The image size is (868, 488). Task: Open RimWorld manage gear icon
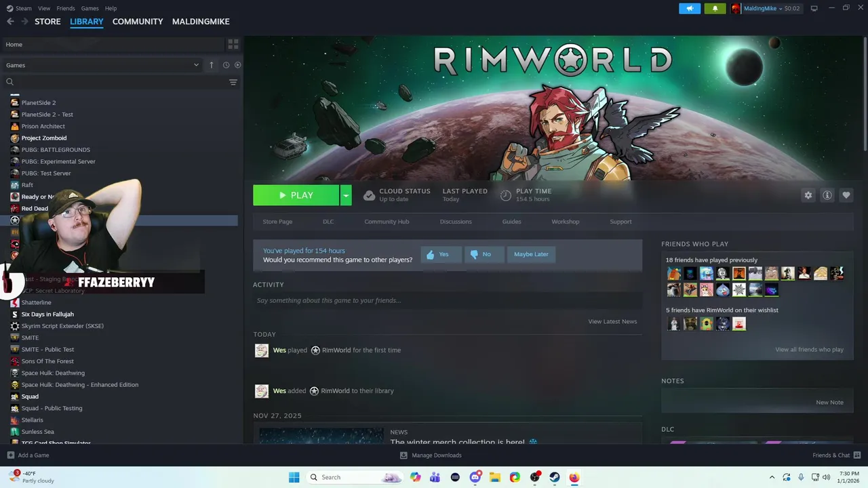point(808,195)
